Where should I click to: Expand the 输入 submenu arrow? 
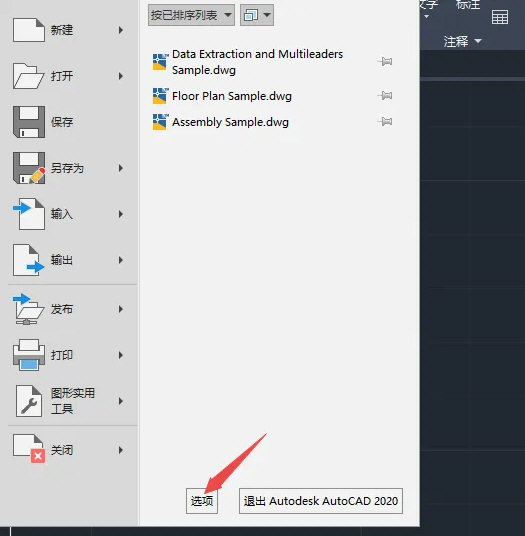coord(121,214)
